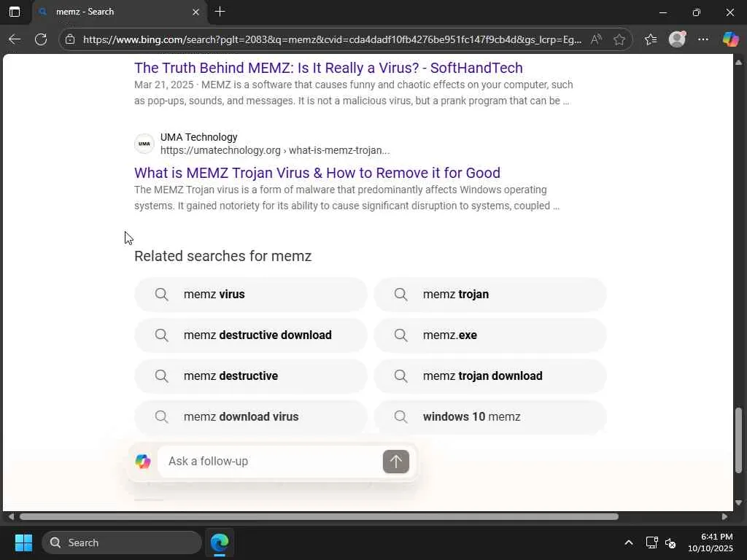Screen dimensions: 747x560
Task: Toggle Read aloud icon in address bar
Action: pyautogui.click(x=595, y=39)
